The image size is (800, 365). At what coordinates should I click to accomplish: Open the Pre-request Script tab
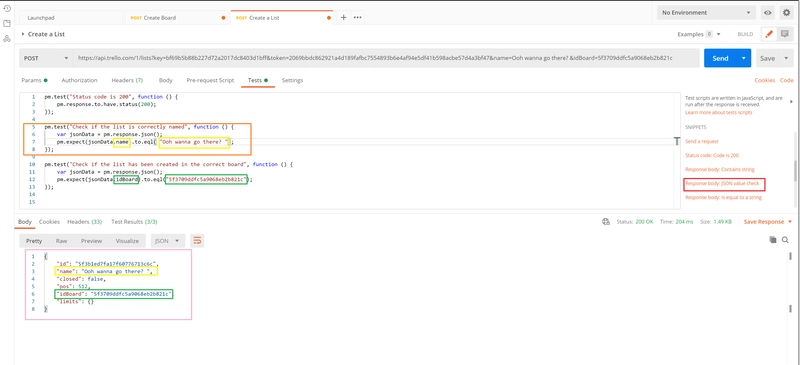[x=210, y=80]
